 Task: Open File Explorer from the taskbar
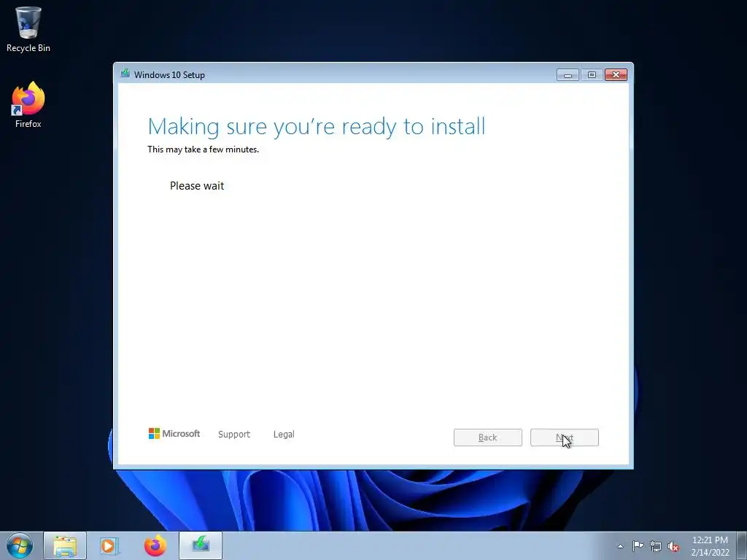click(x=65, y=545)
